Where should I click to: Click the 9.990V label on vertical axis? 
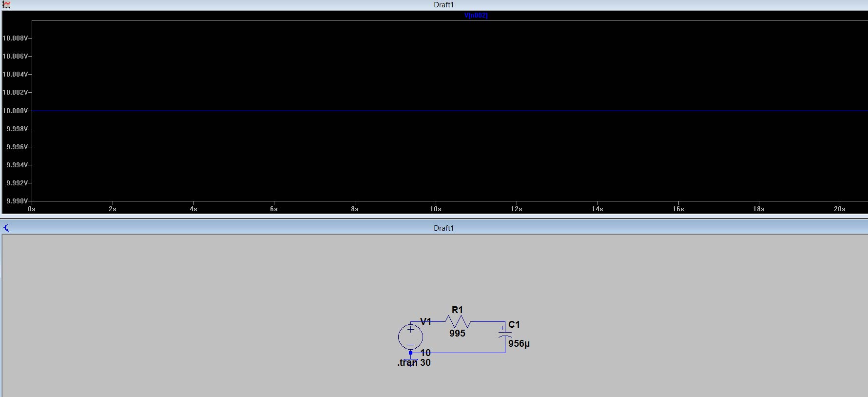pyautogui.click(x=16, y=201)
